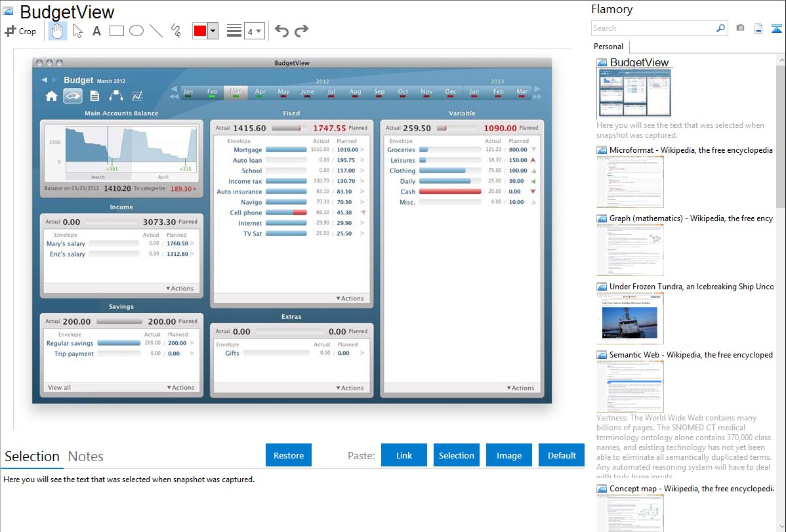The image size is (786, 532).
Task: Expand Actions menu in the Savings panel
Action: pyautogui.click(x=180, y=388)
